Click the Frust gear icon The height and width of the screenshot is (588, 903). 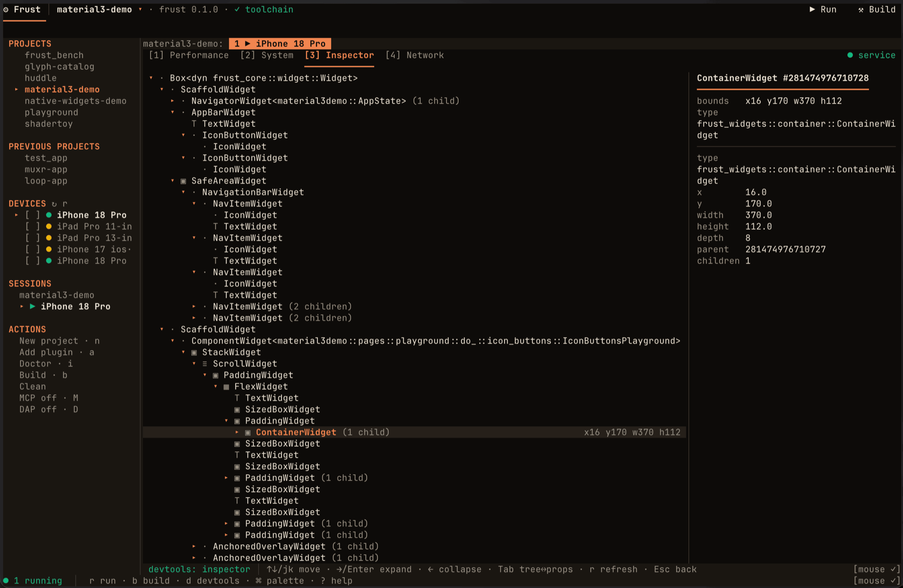tap(6, 10)
